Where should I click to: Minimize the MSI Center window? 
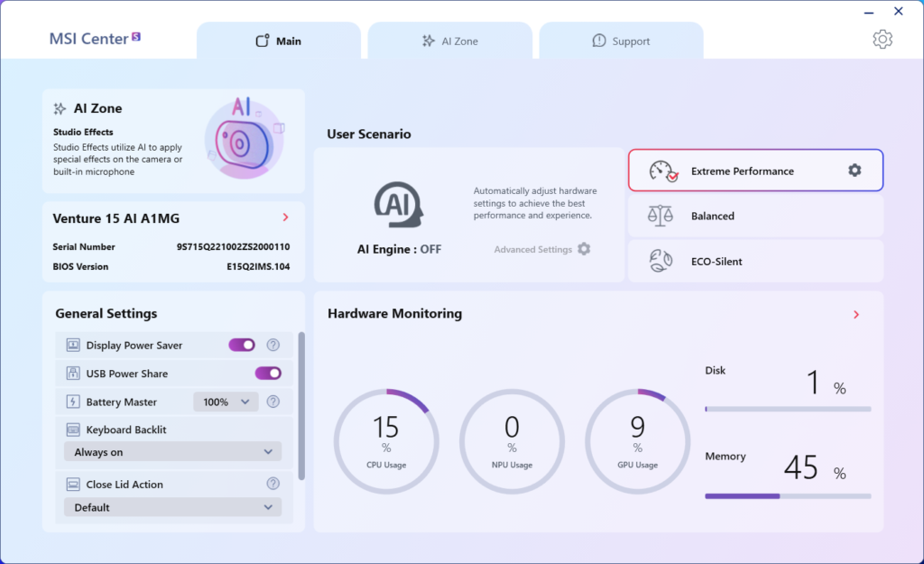pyautogui.click(x=869, y=12)
